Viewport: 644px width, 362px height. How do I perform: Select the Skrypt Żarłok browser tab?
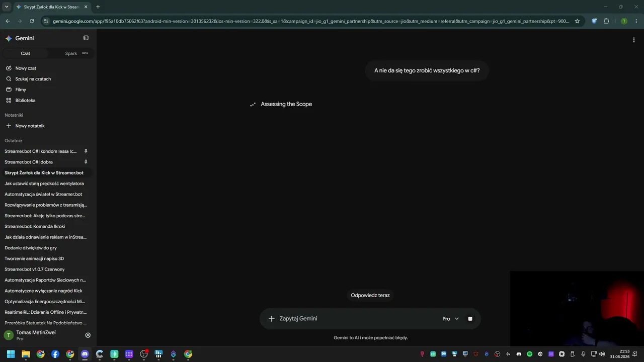pyautogui.click(x=51, y=7)
